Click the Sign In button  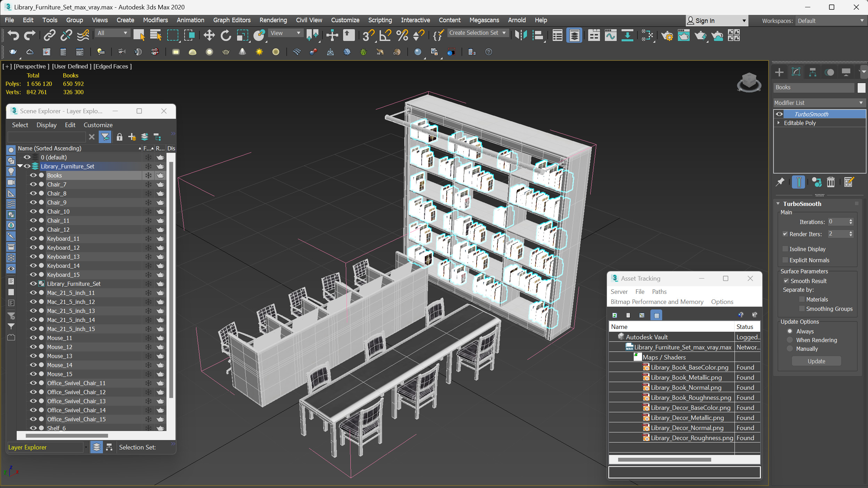coord(705,21)
